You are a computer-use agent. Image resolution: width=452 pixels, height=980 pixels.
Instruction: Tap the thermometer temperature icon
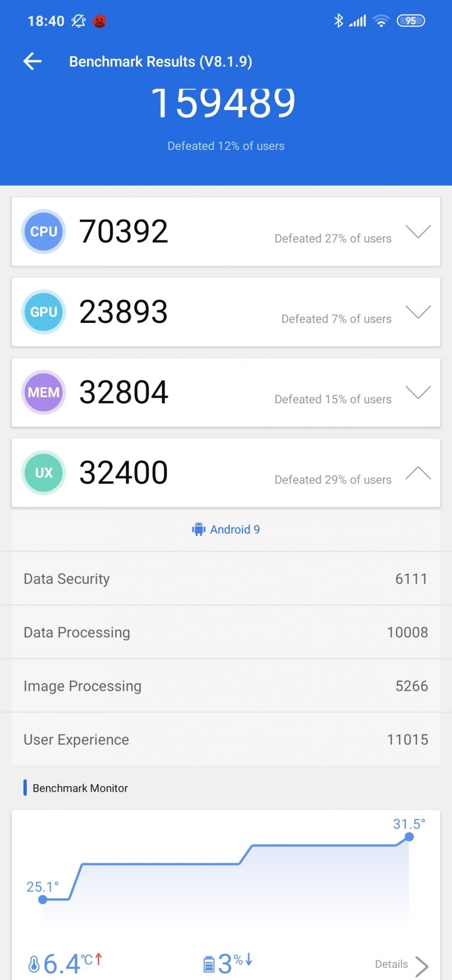(x=34, y=964)
